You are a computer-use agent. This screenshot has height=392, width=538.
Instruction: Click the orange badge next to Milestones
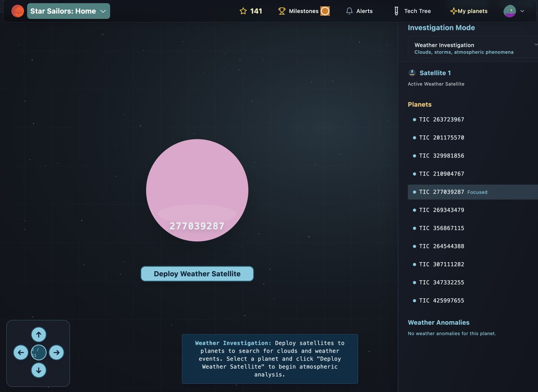[325, 11]
